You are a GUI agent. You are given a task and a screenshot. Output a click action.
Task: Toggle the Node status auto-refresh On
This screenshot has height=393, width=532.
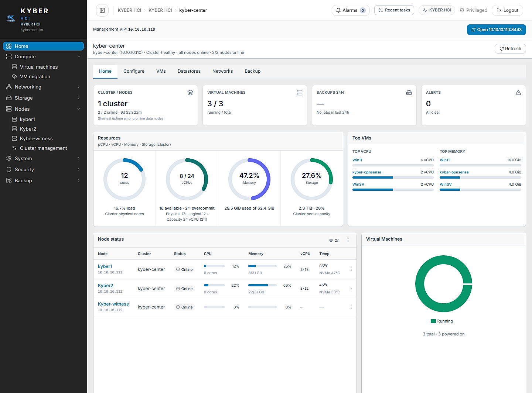[x=334, y=240]
